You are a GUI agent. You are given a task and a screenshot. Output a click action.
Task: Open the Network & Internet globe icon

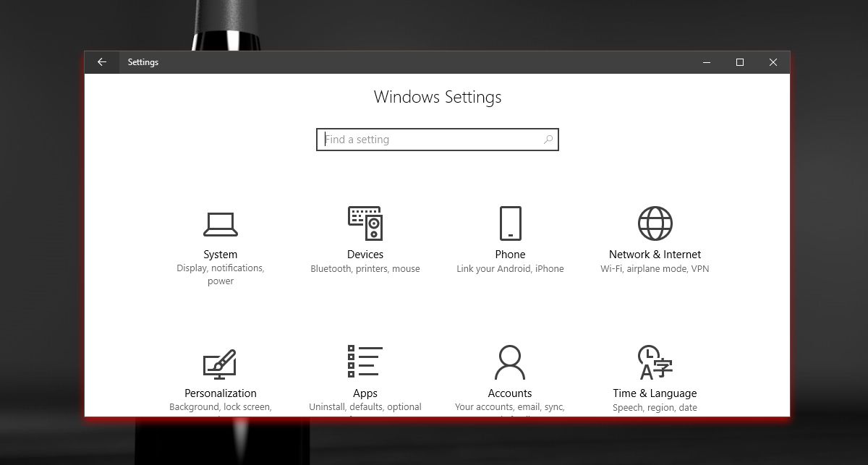pyautogui.click(x=655, y=223)
